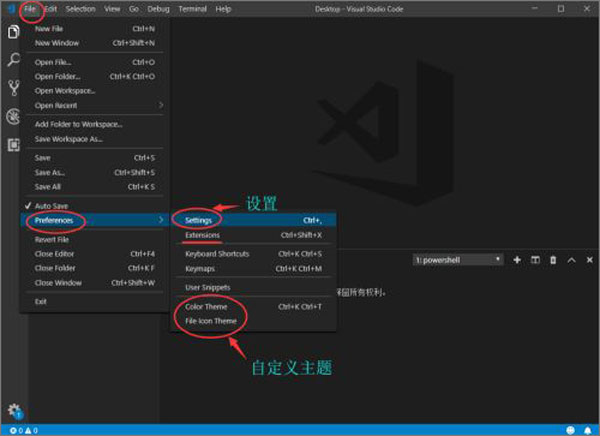
Task: Open the Source Control view icon
Action: [x=13, y=88]
